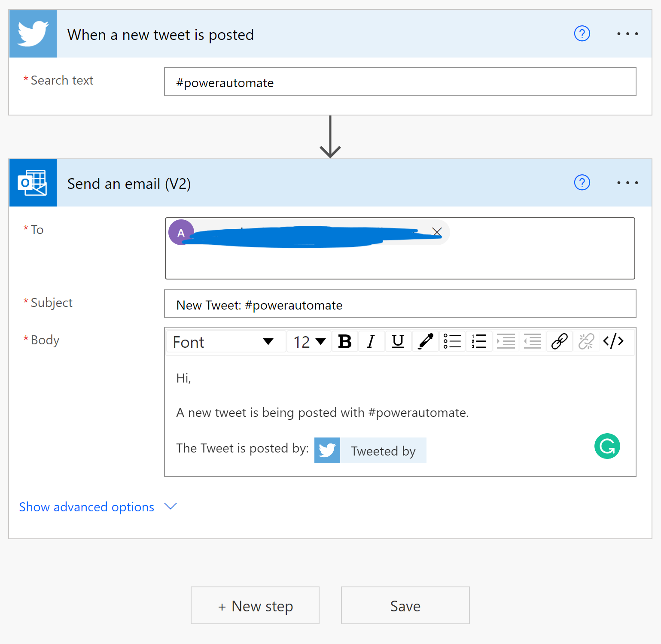Screen dimensions: 661x644
Task: Remove hyperlink using the unlink icon
Action: point(586,342)
